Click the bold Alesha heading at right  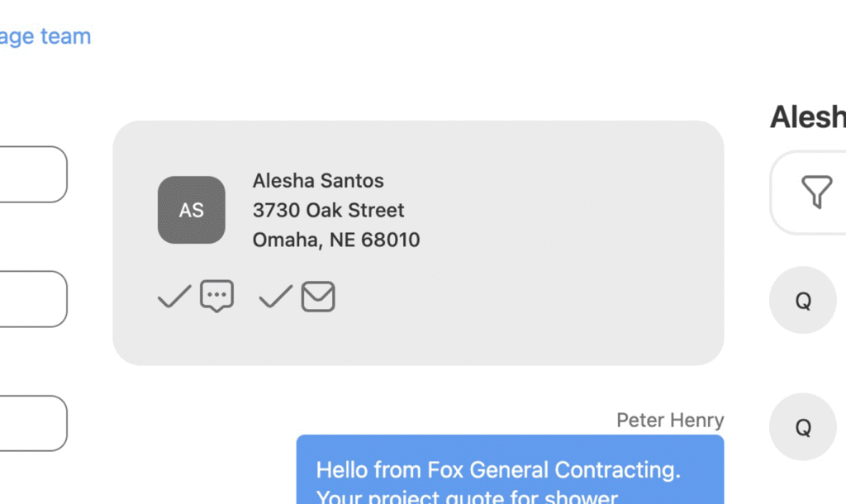click(807, 117)
